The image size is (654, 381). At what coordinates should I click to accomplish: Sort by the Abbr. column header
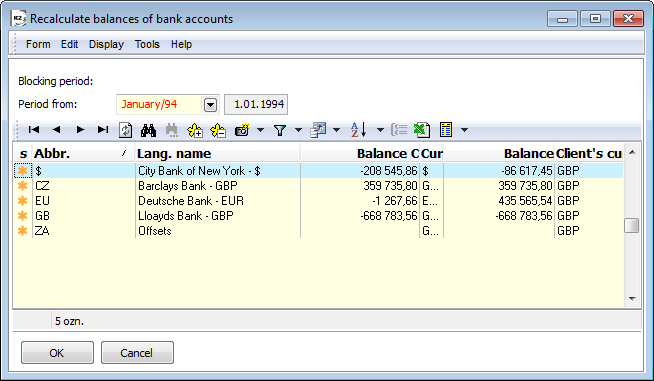pyautogui.click(x=83, y=154)
